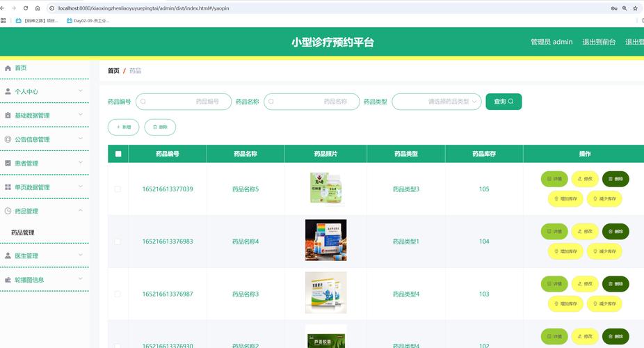Click the 删除 button above the table

coord(160,127)
